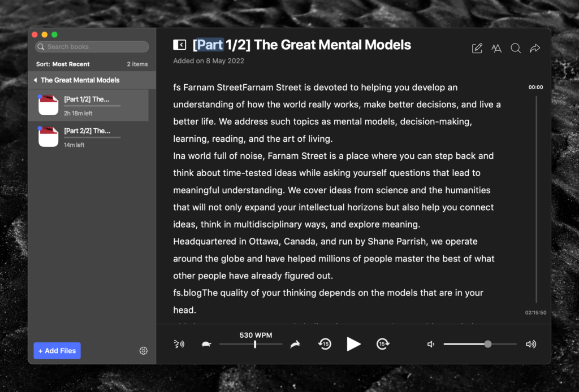Collapse the sidebar with the panel toggle icon
This screenshot has width=579, height=392.
pos(179,45)
